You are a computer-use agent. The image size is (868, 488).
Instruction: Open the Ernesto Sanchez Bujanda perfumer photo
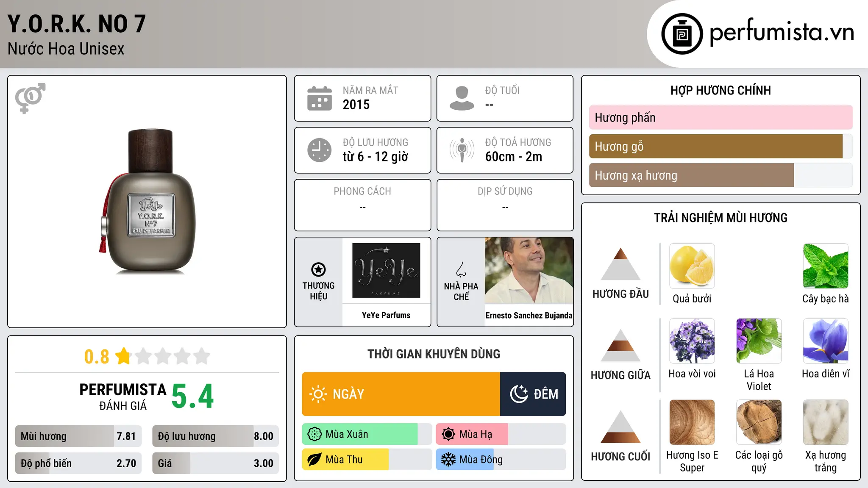(529, 270)
